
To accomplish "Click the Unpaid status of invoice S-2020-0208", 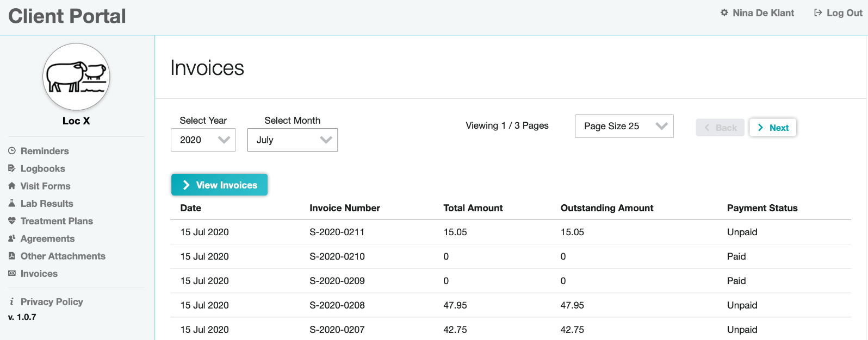I will [x=742, y=305].
